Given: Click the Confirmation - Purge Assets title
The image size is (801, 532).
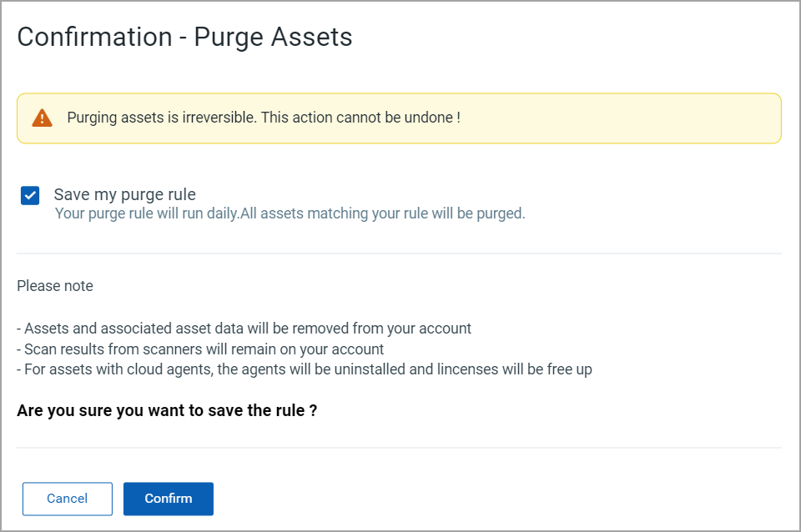Looking at the screenshot, I should 184,37.
